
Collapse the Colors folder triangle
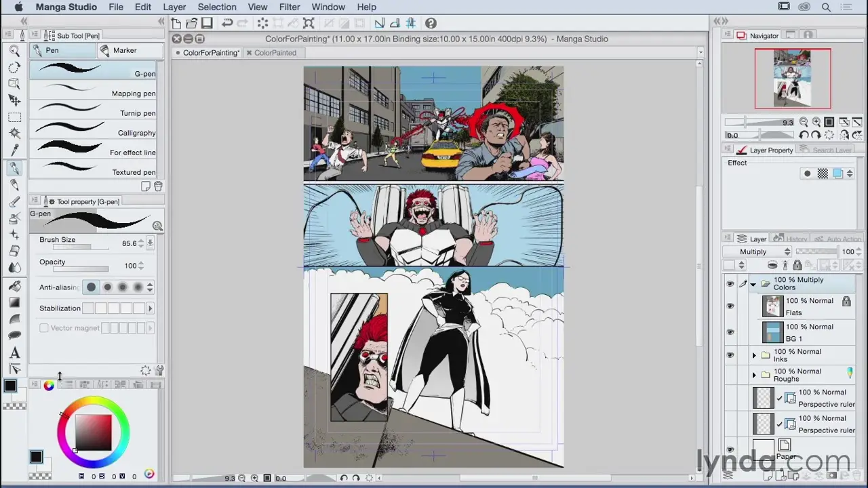[753, 285]
